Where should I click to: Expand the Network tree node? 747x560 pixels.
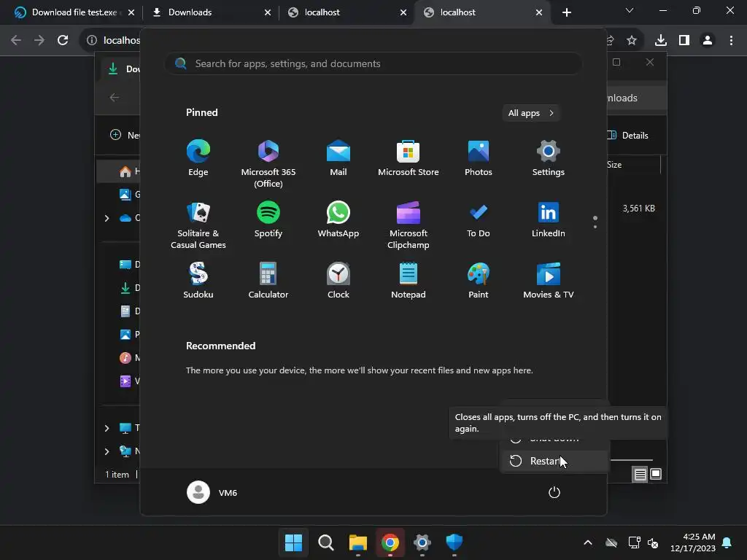point(107,451)
